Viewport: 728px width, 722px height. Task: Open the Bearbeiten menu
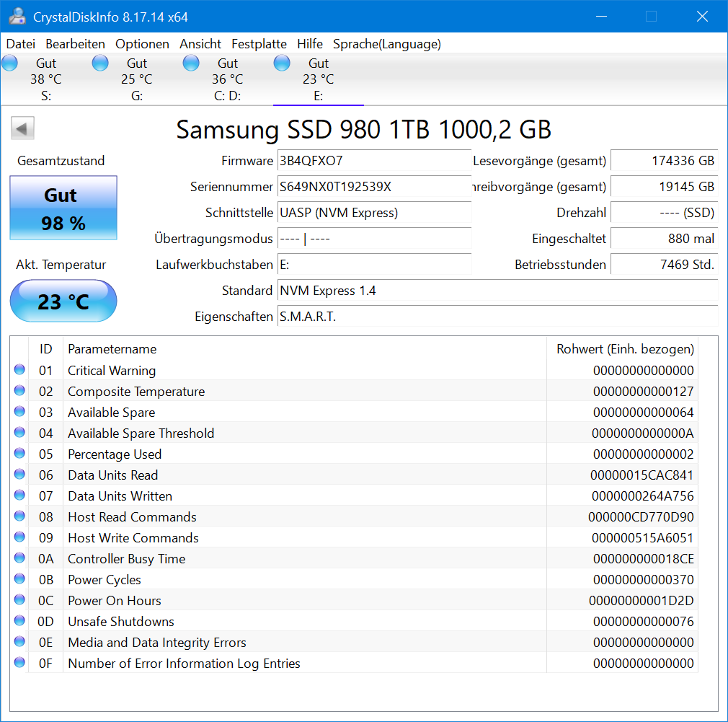click(75, 44)
